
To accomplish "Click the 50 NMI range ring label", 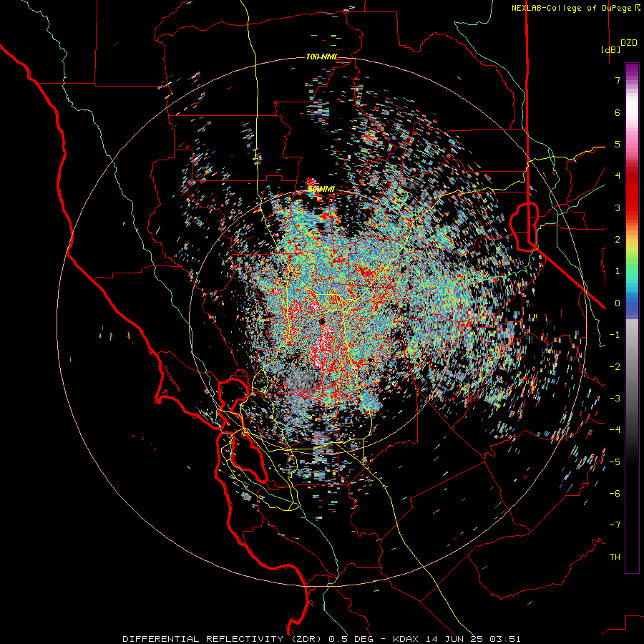I will [321, 189].
